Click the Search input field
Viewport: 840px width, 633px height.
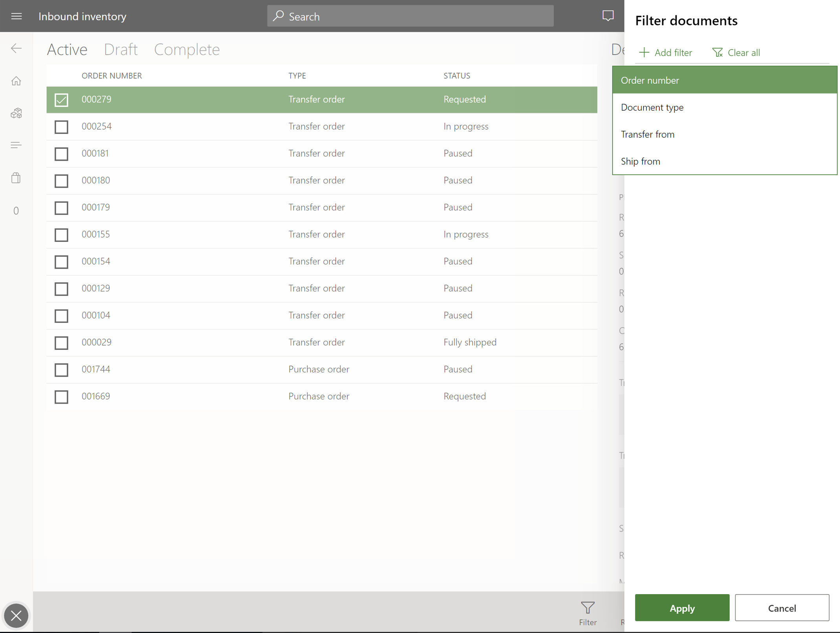[x=410, y=16]
